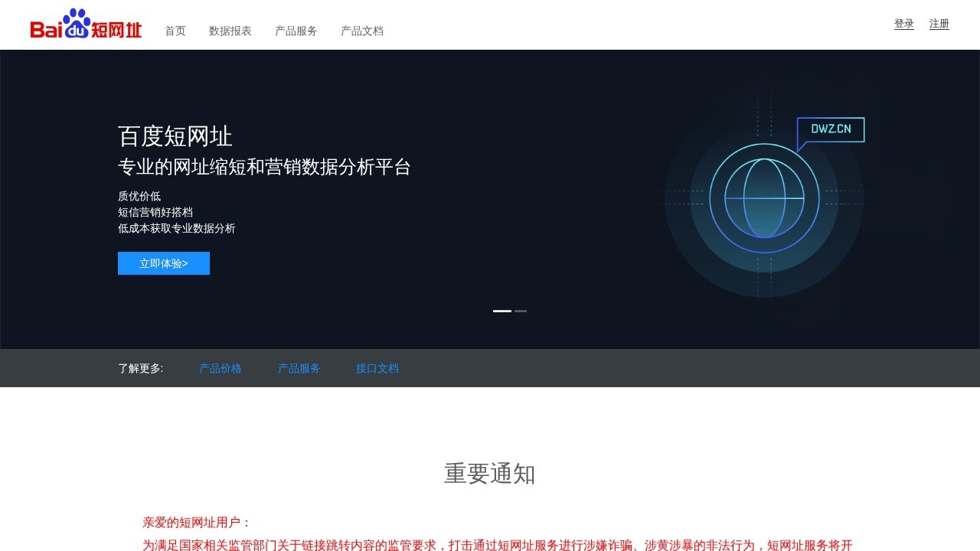Viewport: 980px width, 551px height.
Task: Go to 数据报表 in the navigation
Action: pos(230,31)
